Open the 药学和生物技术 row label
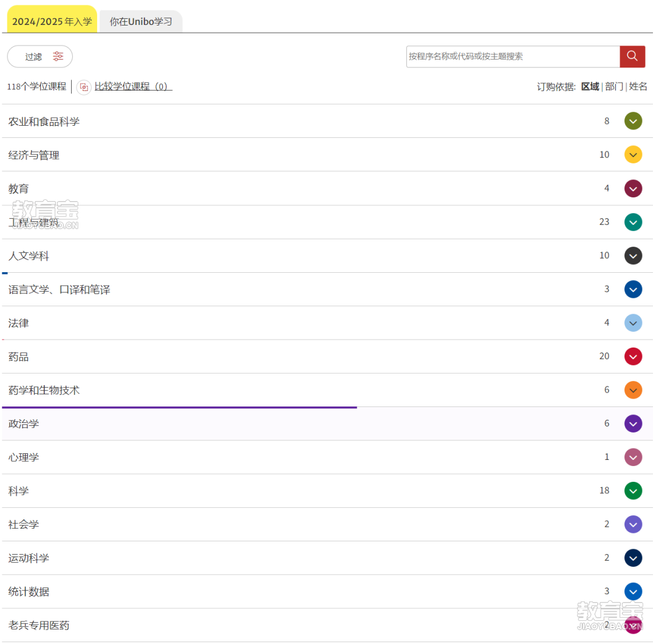Image resolution: width=656 pixels, height=644 pixels. tap(44, 391)
